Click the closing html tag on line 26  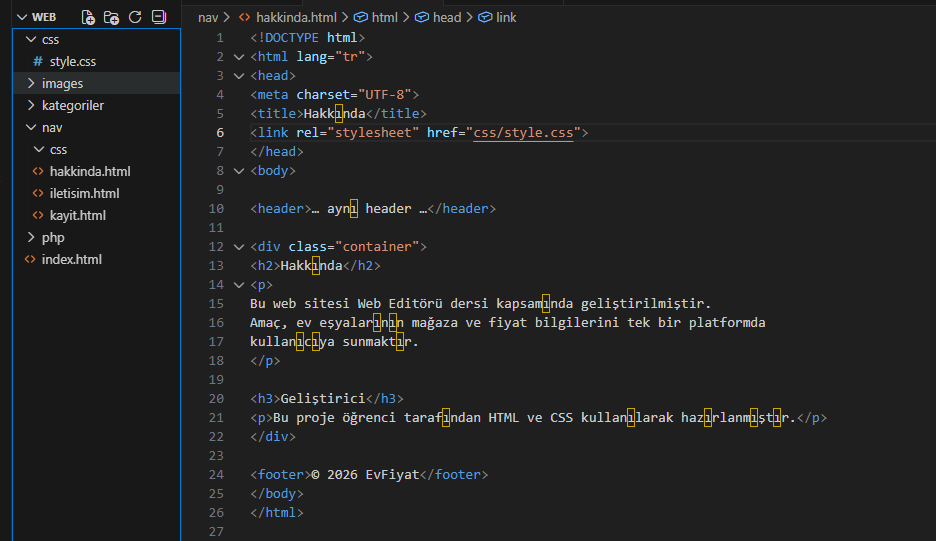coord(277,512)
